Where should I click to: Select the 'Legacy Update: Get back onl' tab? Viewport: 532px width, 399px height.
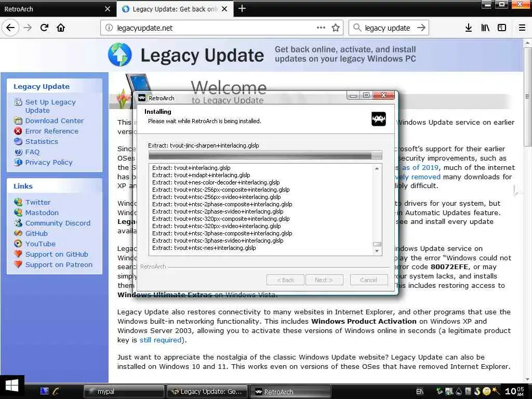[x=175, y=9]
